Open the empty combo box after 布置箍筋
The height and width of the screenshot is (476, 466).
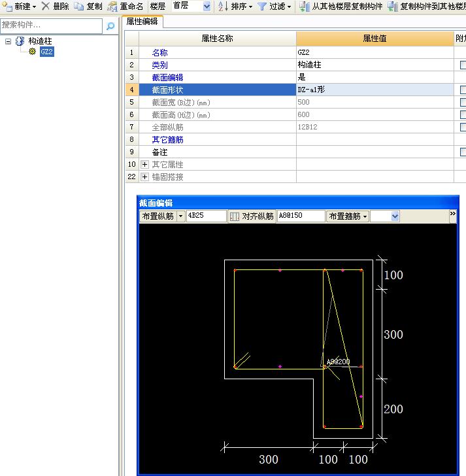point(395,216)
